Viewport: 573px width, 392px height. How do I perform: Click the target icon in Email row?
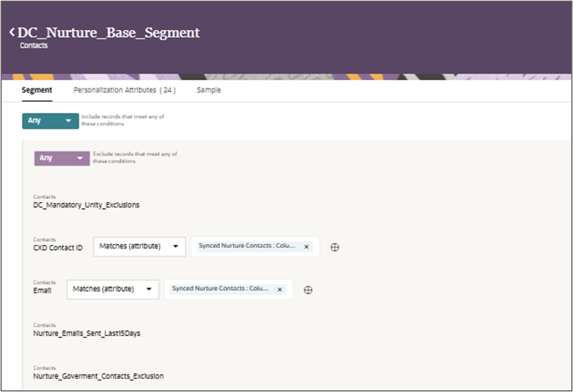point(308,290)
